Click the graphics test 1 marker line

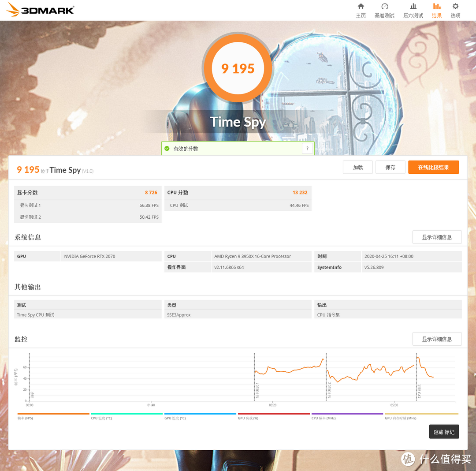coord(255,377)
